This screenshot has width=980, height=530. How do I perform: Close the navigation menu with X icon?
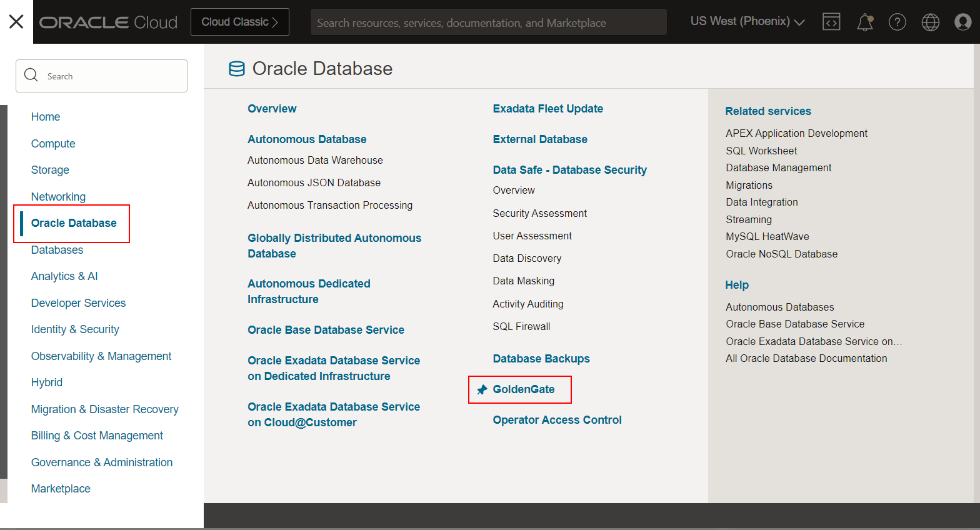click(x=16, y=22)
